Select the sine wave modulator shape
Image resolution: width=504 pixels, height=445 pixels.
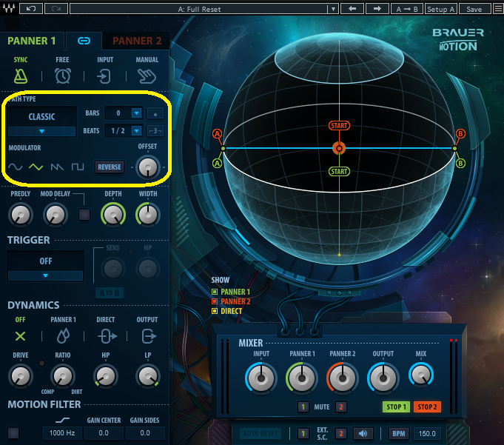(x=16, y=167)
